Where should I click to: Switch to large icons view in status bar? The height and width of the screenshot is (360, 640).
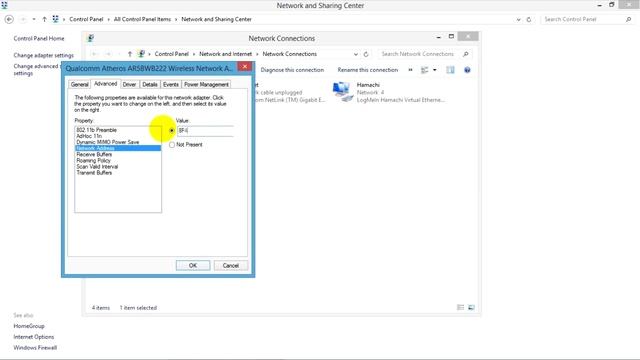click(471, 307)
